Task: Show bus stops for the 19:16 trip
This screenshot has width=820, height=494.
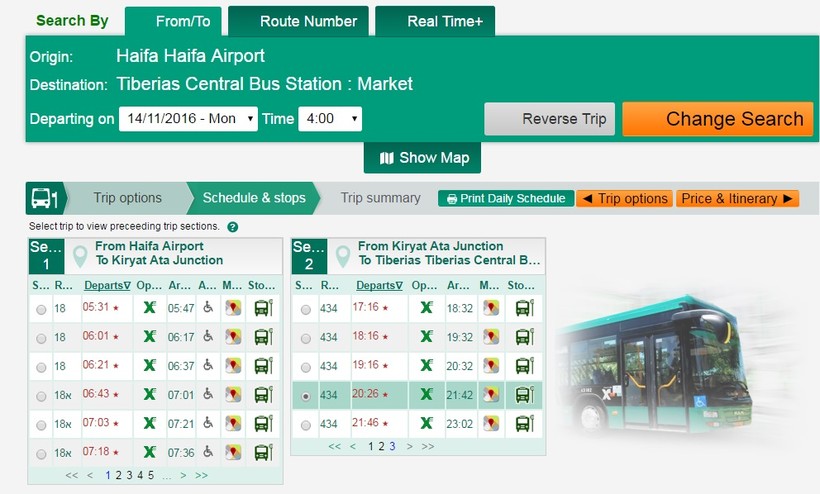Action: [x=525, y=365]
